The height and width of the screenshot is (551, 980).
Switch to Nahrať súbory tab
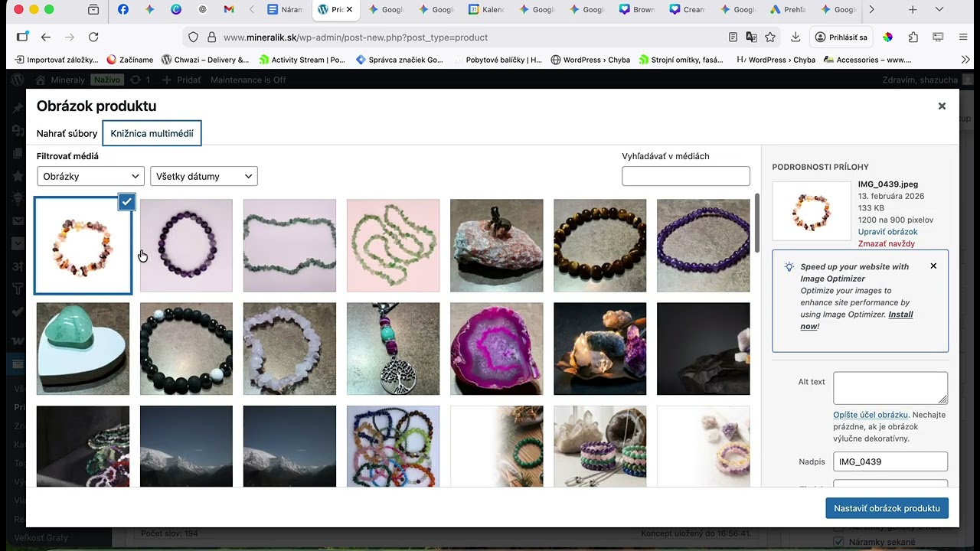pos(67,133)
